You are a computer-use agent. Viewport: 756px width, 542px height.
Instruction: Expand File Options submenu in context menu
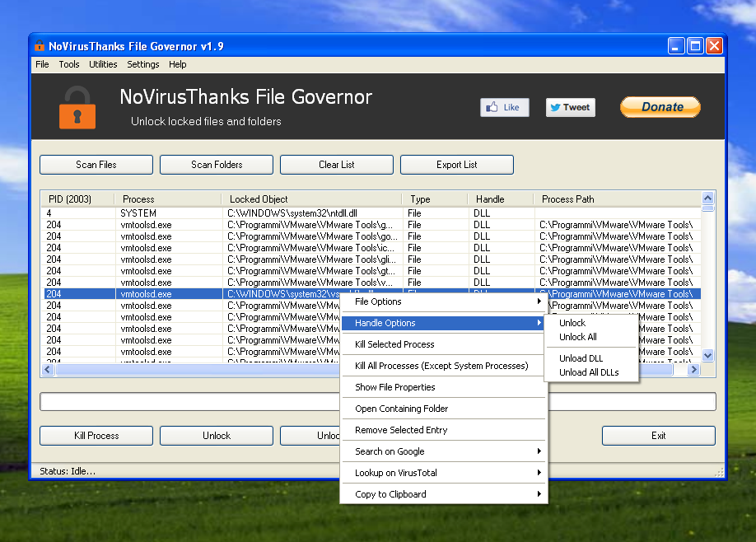pos(444,301)
